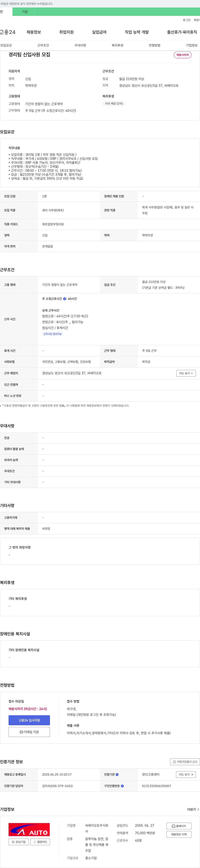Jump to the 모집요강 section tab

[6, 45]
